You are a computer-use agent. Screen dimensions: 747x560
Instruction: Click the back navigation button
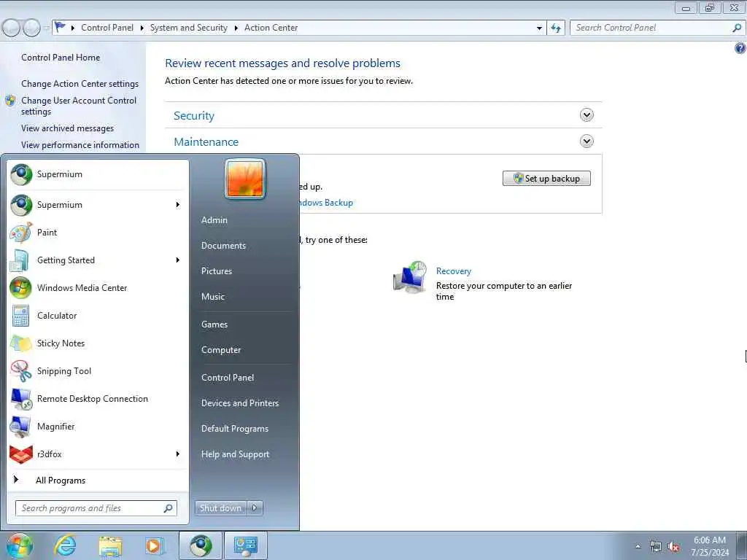click(x=11, y=28)
